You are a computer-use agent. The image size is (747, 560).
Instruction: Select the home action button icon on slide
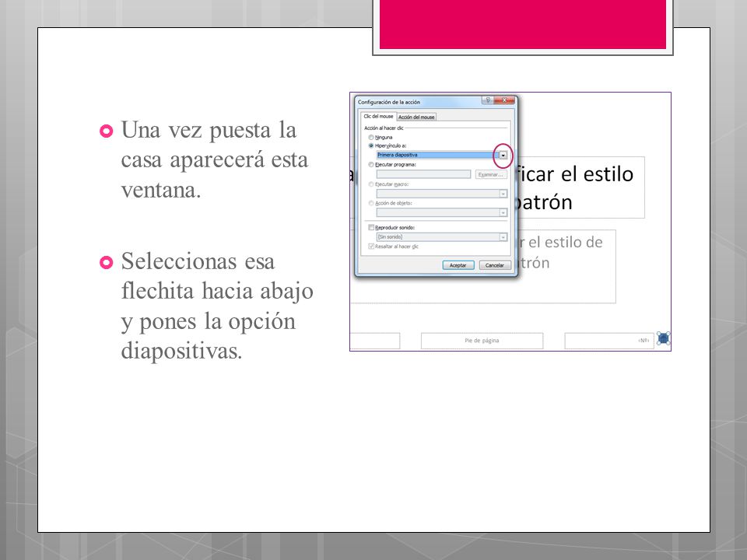click(663, 338)
